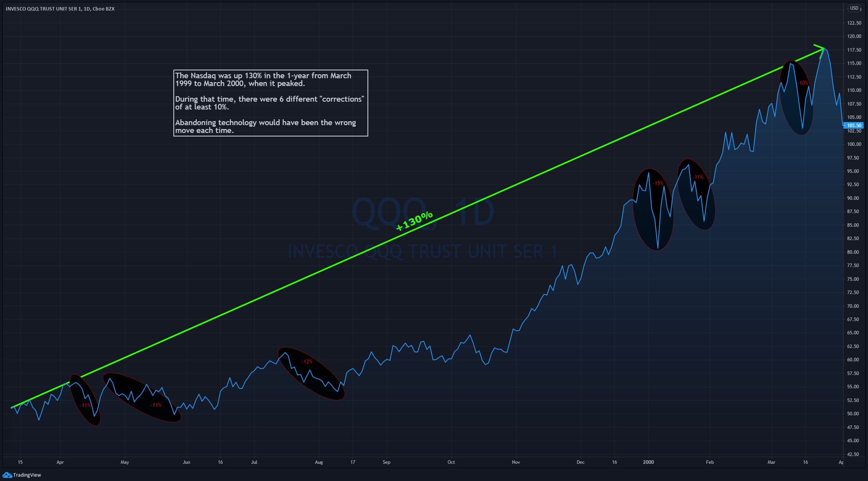Click the Apr date axis label
This screenshot has height=481, width=868.
pyautogui.click(x=60, y=462)
